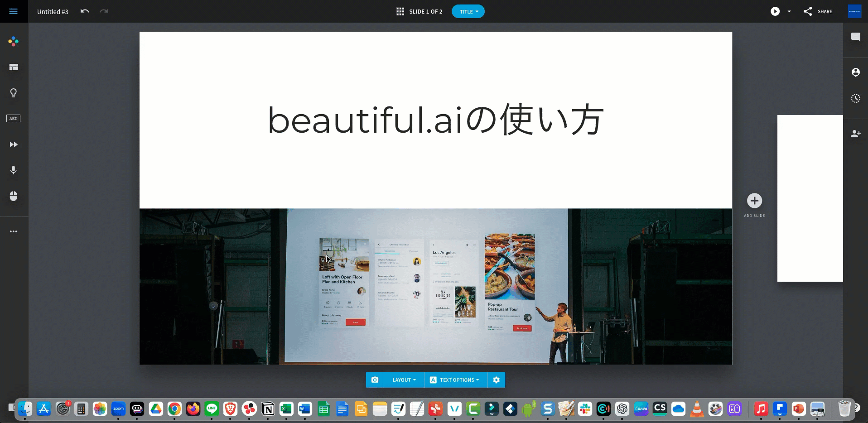Open Photos app in the dock
Screen dimensions: 868x423
[100, 409]
